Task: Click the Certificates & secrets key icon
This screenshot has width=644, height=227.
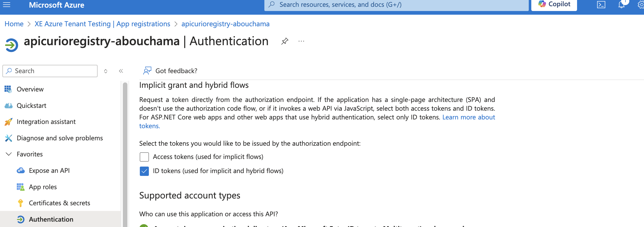Action: click(x=20, y=203)
